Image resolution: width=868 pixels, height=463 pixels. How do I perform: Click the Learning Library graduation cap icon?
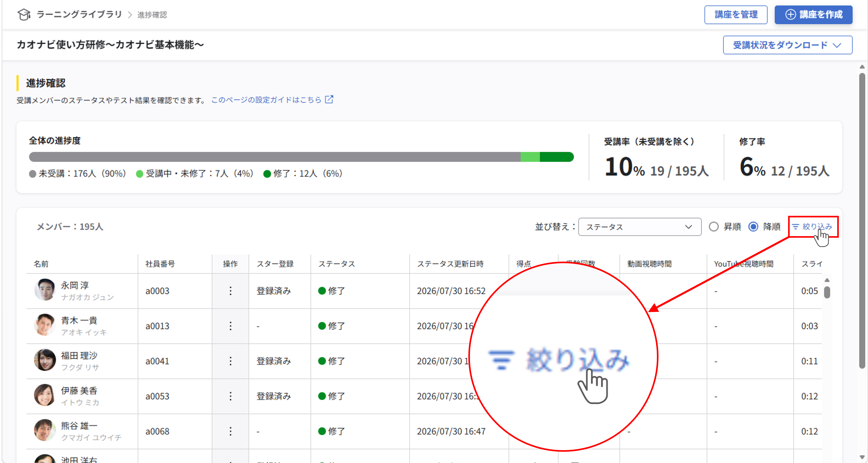point(24,14)
